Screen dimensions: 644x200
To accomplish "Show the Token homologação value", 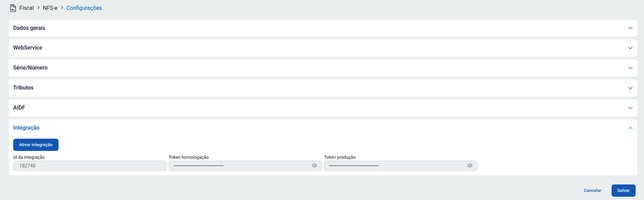I will [x=314, y=166].
